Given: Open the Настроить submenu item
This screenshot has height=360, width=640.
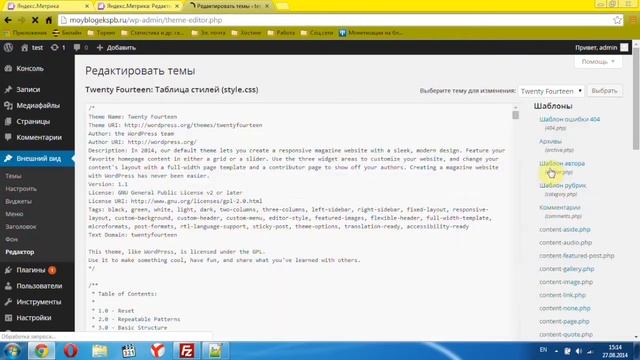Looking at the screenshot, I should pyautogui.click(x=21, y=189).
